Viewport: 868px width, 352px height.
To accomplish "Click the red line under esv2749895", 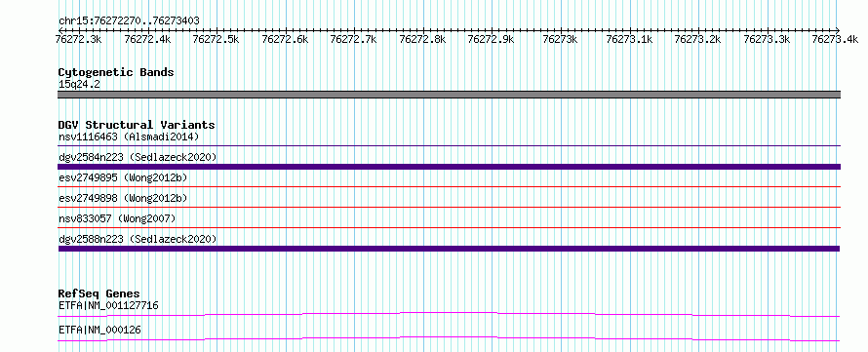I will click(449, 187).
